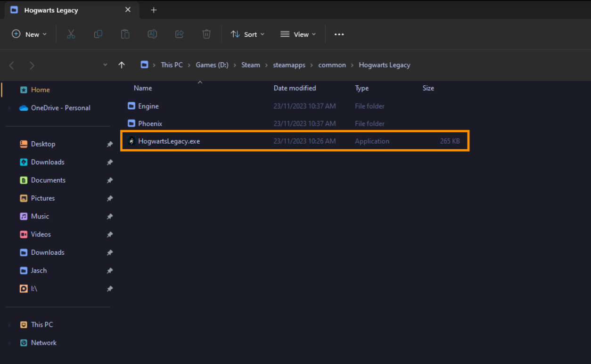Click Application type cell of HogwartsLegacy.exe

[x=372, y=141]
